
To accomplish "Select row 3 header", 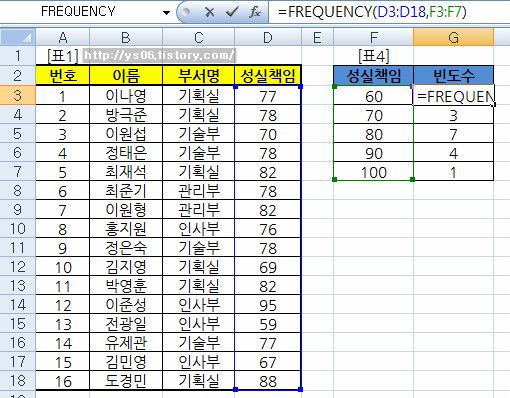I will (18, 95).
